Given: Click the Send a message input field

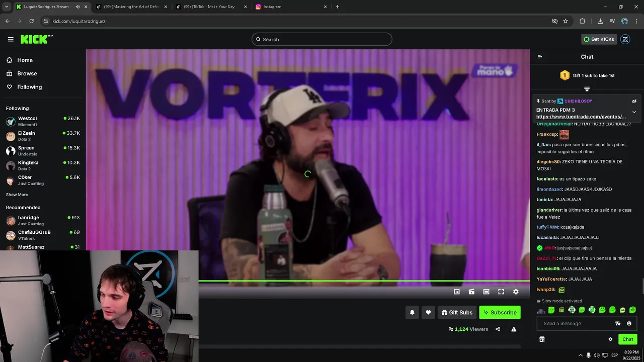Looking at the screenshot, I should [587, 323].
